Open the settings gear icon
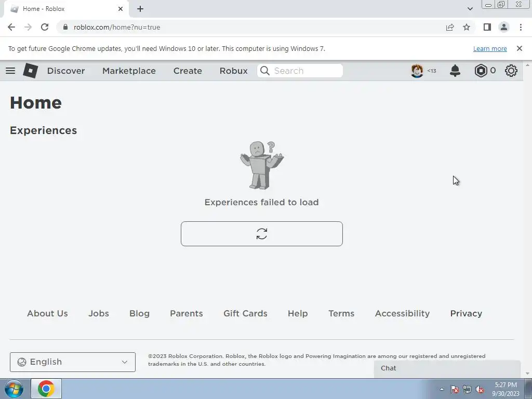 [x=511, y=71]
